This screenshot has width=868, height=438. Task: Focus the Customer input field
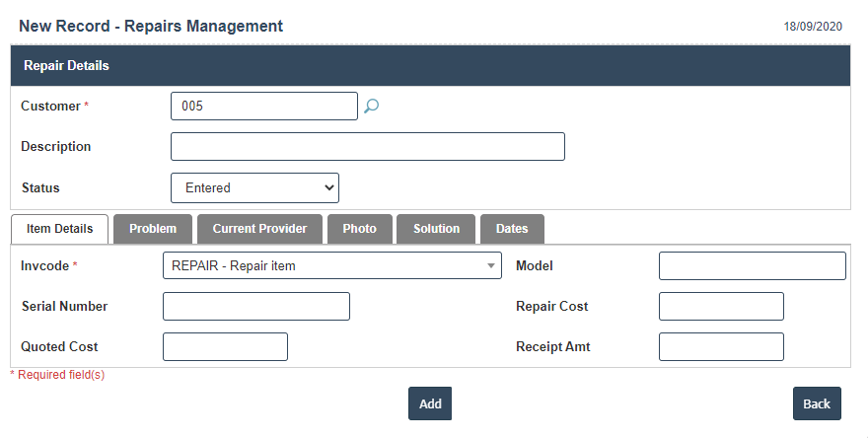coord(263,106)
